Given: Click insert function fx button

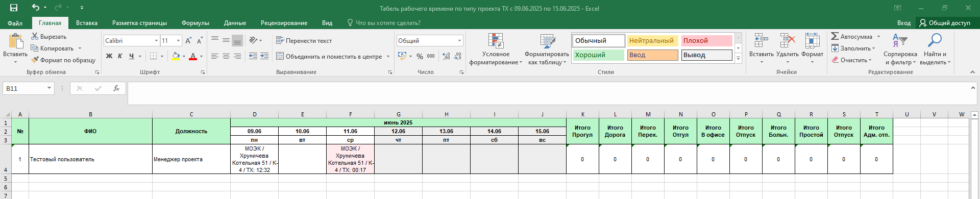Looking at the screenshot, I should click(x=116, y=88).
